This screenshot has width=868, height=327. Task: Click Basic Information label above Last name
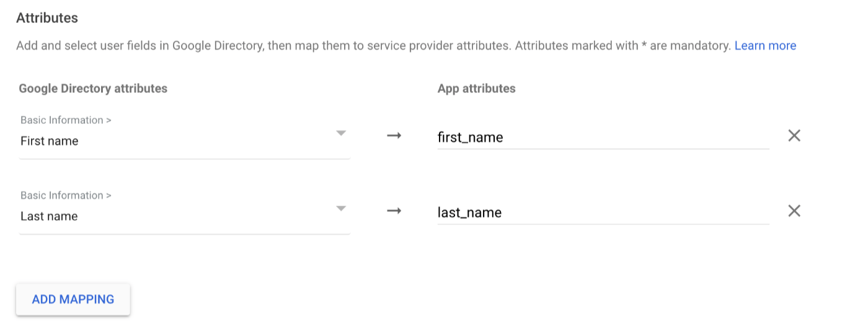66,196
